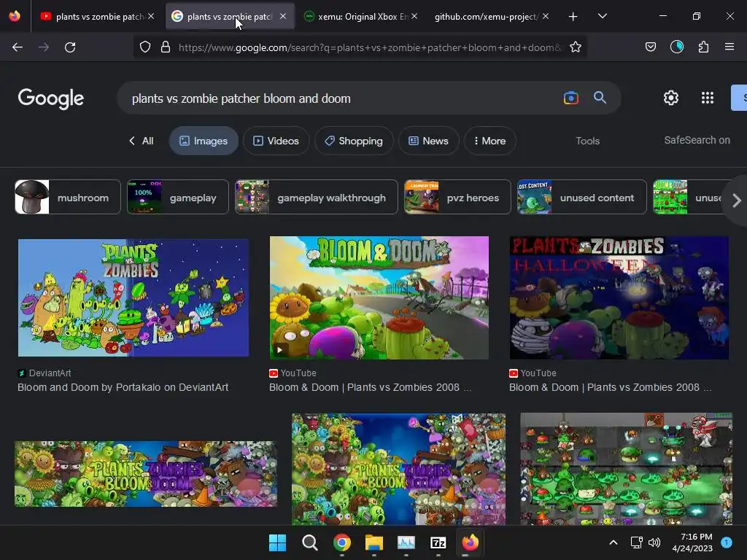Show hidden system tray icons

pos(614,542)
